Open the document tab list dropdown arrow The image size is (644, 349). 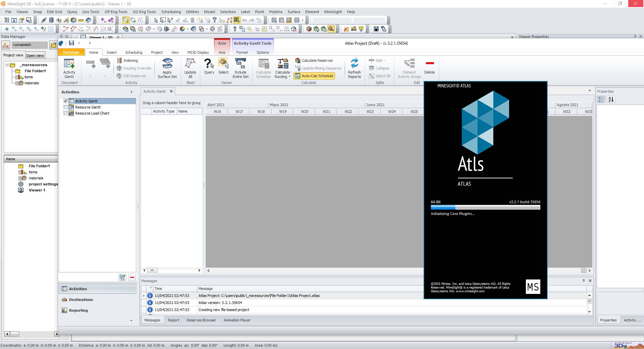(x=590, y=91)
